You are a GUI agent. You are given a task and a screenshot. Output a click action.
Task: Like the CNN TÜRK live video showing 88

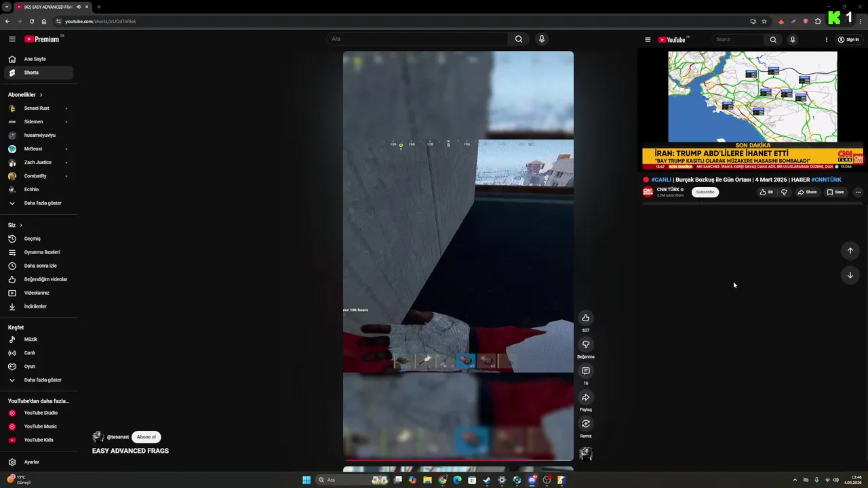click(766, 192)
